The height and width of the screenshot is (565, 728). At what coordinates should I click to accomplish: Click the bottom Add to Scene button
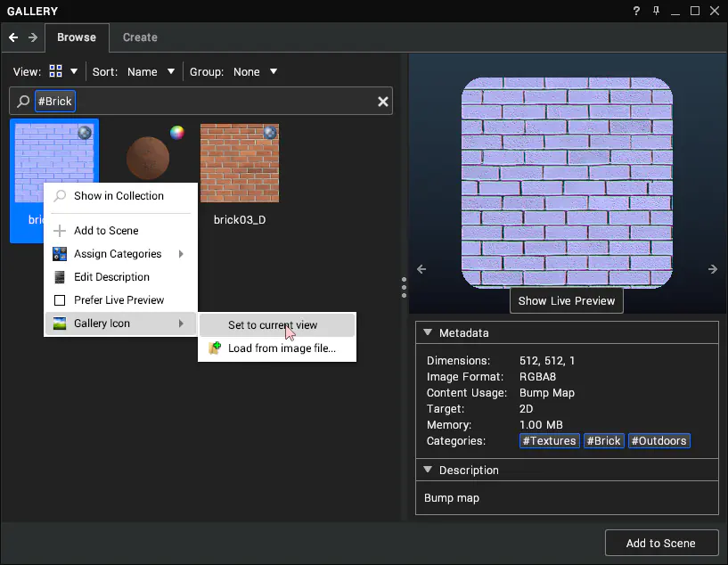[661, 543]
